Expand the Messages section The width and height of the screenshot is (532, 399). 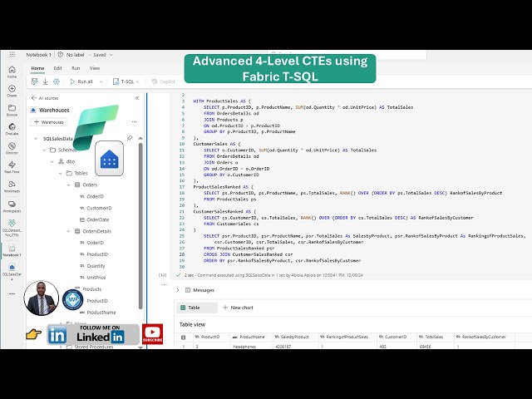point(177,290)
